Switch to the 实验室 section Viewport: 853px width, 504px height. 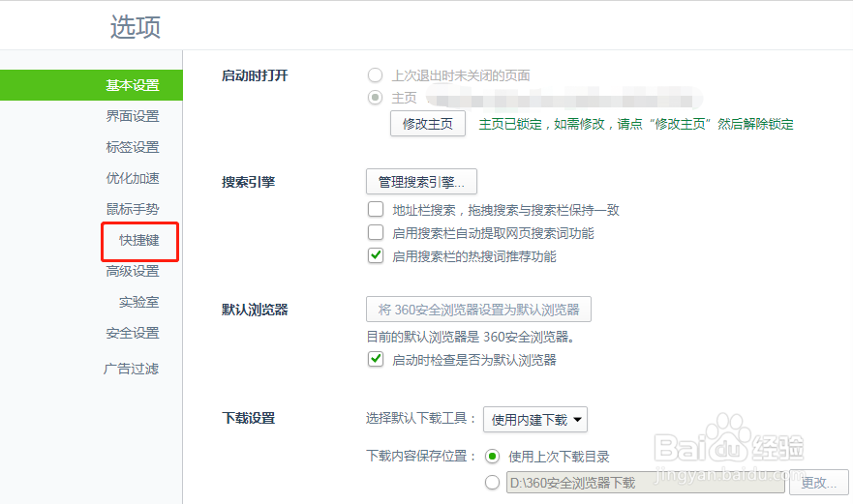(x=139, y=302)
